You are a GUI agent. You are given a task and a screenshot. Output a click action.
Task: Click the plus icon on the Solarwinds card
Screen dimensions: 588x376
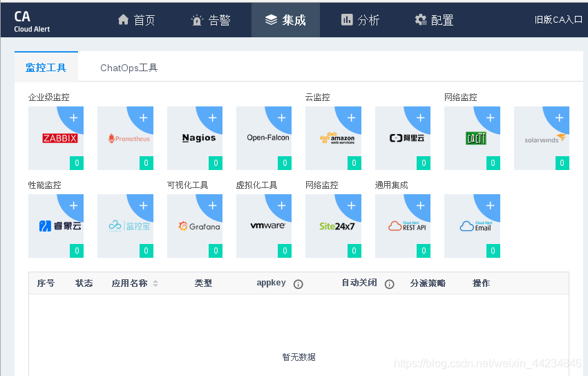tap(559, 117)
